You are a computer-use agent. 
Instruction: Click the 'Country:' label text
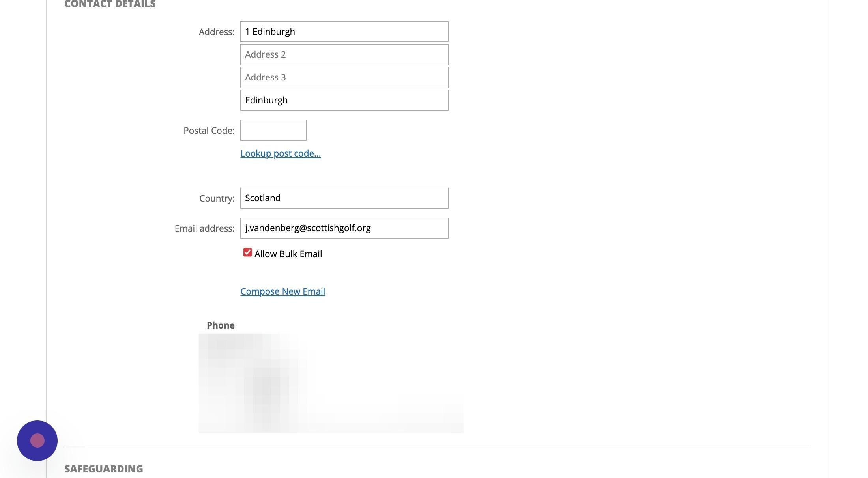(x=217, y=198)
